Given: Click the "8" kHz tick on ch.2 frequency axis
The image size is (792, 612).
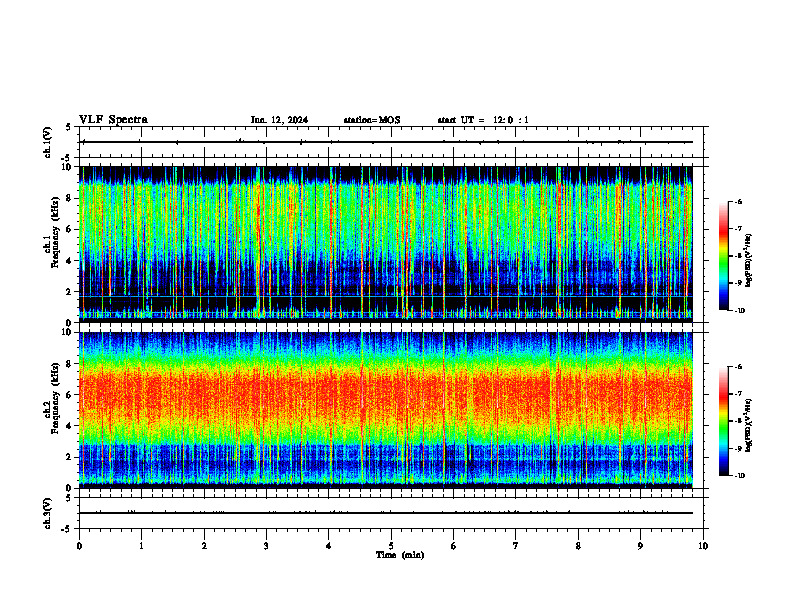Looking at the screenshot, I should 71,364.
